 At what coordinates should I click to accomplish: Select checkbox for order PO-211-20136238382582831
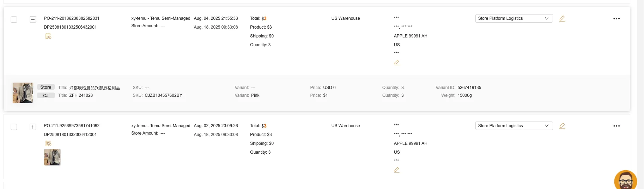pos(14,19)
